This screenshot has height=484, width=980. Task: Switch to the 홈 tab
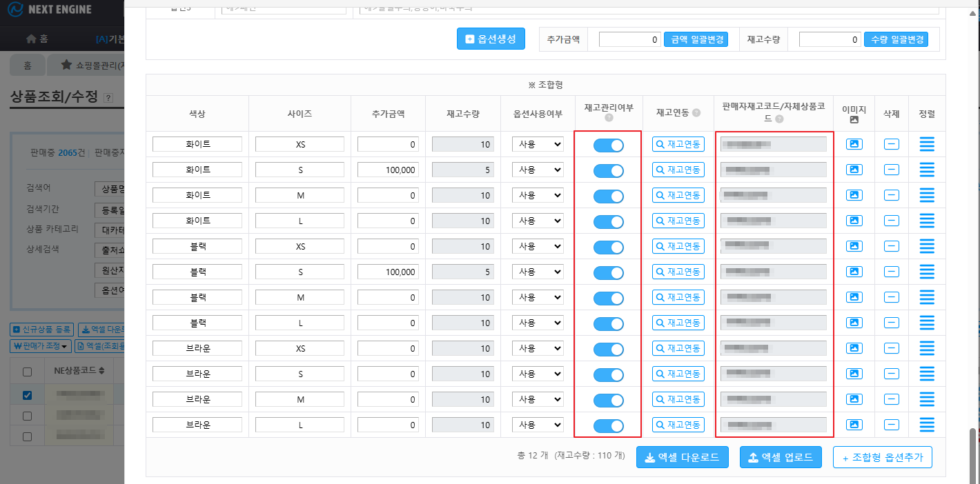(x=28, y=65)
